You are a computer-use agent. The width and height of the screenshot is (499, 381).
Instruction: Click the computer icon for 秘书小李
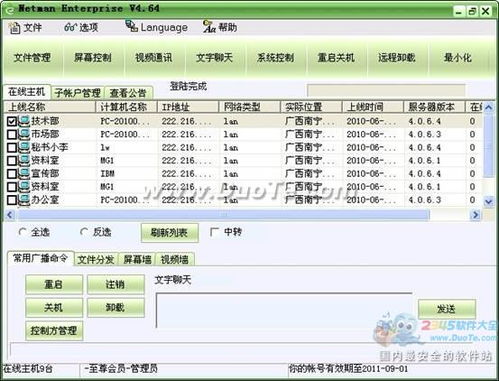point(24,147)
